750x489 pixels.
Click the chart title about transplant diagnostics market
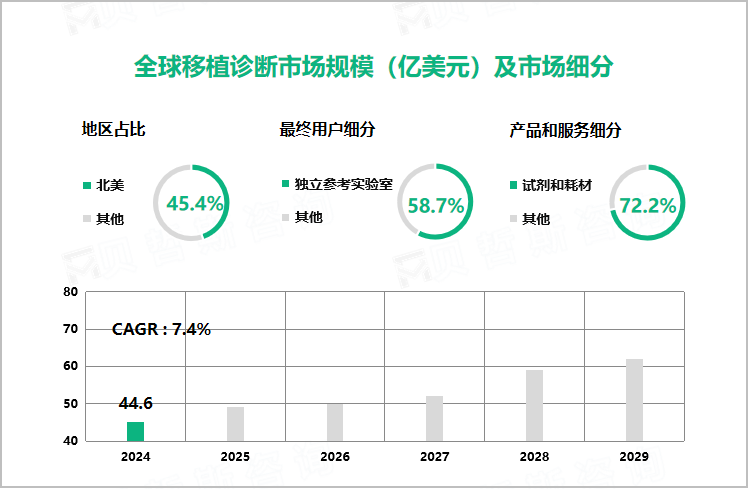(374, 66)
